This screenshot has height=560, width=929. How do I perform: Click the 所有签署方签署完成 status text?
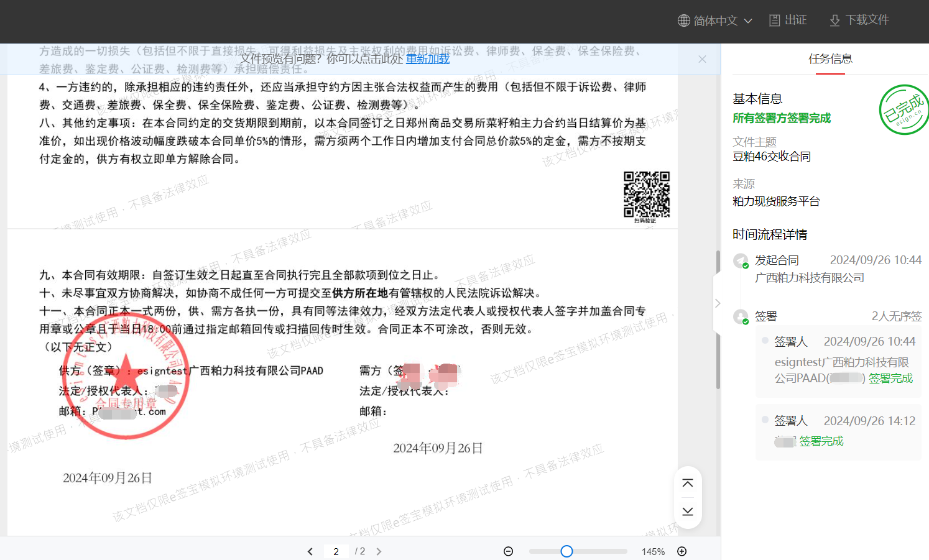click(782, 118)
